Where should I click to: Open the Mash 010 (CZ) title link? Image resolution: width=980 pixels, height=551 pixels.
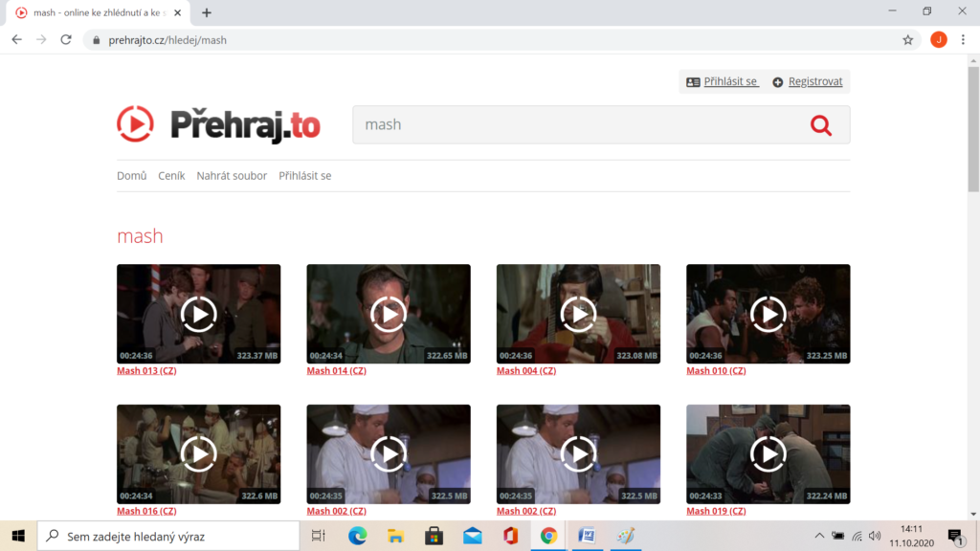coord(716,370)
